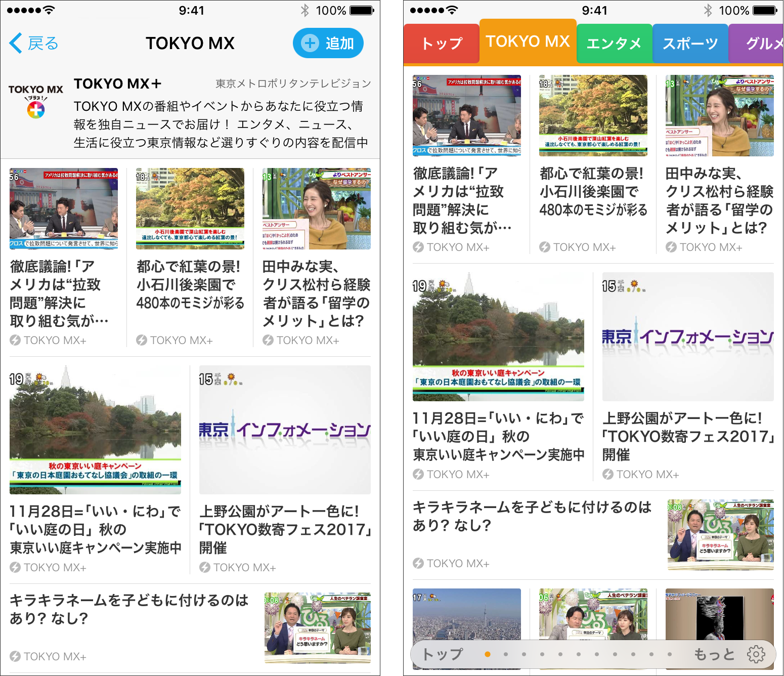Open right screen headline 11月28日=「いい・にわ」
This screenshot has height=676, width=784.
498,436
